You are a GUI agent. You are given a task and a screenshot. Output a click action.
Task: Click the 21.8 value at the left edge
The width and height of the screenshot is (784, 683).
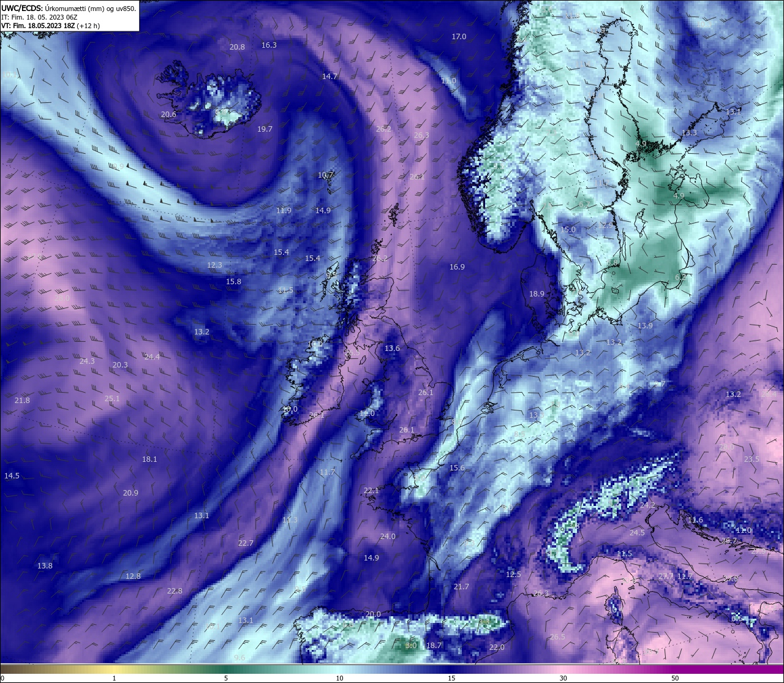22,401
